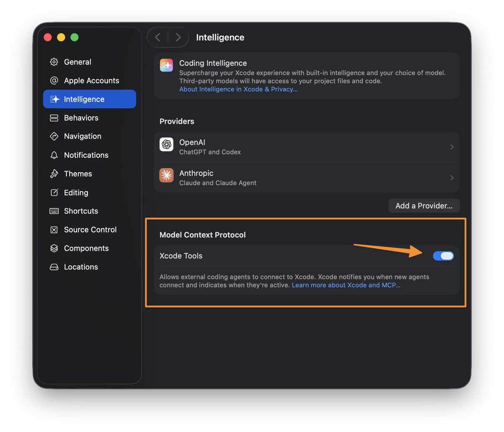The width and height of the screenshot is (504, 432).
Task: Select the Editing settings label
Action: 76,192
